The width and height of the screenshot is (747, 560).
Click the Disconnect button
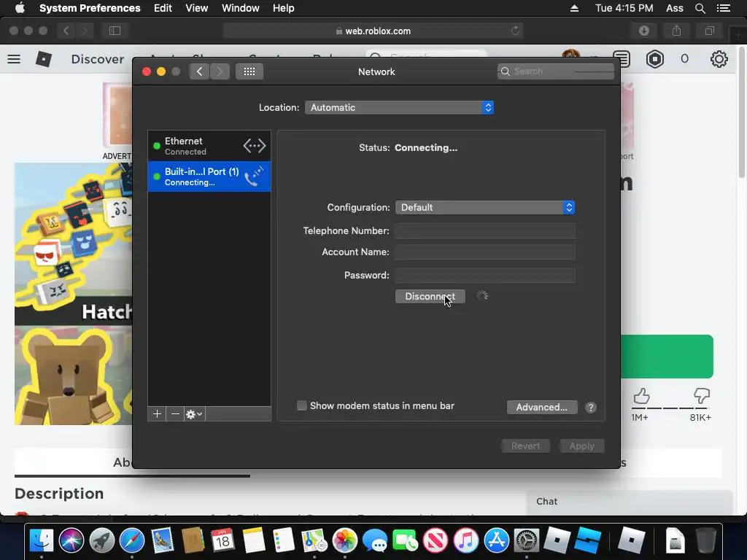coord(430,296)
